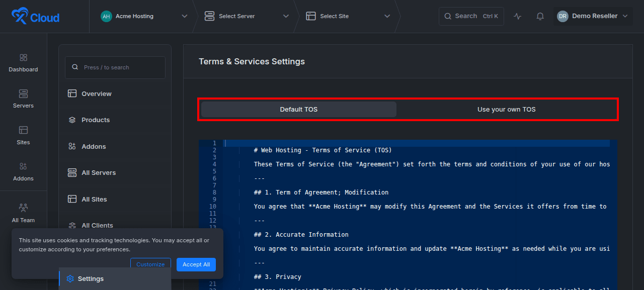Switch to the Default TOS tab
Viewport: 644px width, 290px height.
(299, 110)
